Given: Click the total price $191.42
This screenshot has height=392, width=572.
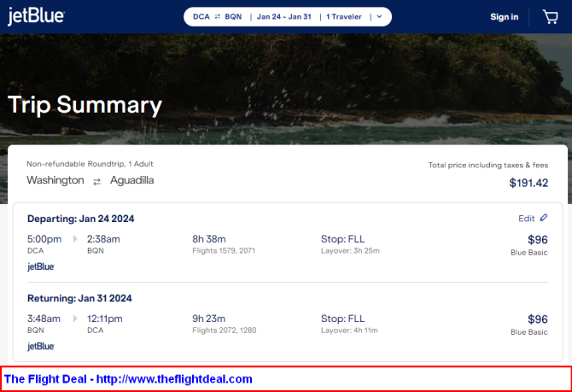Looking at the screenshot, I should pos(528,183).
